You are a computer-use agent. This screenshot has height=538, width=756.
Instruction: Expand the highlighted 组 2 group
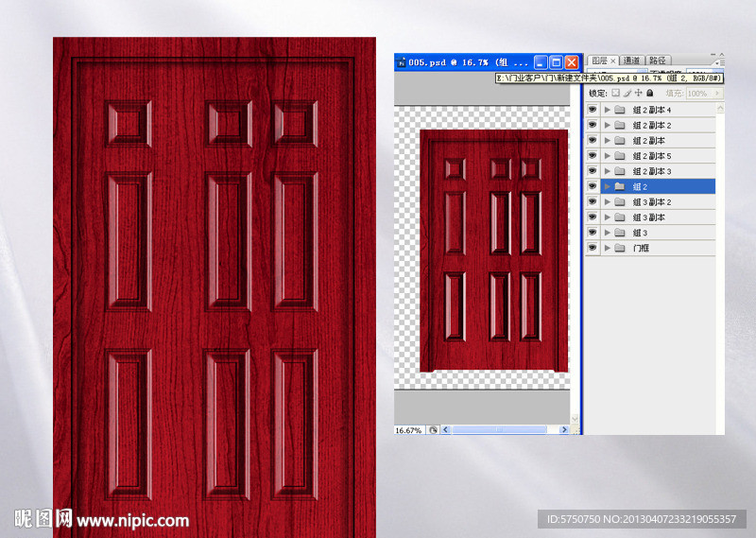coord(608,186)
